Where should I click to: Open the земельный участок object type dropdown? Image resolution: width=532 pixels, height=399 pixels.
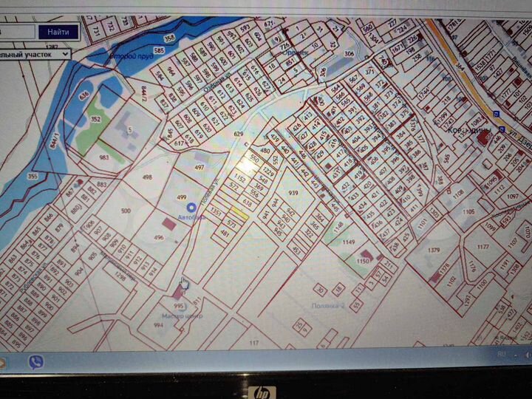[x=37, y=54]
